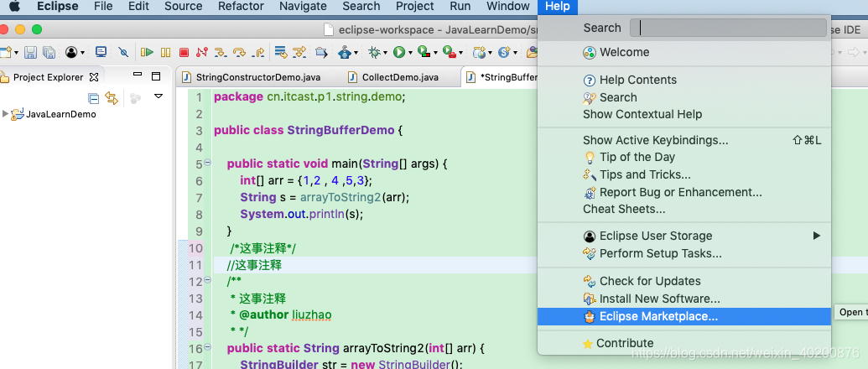Click the Save All toolbar icon
Screen dimensions: 868x369
(x=49, y=53)
